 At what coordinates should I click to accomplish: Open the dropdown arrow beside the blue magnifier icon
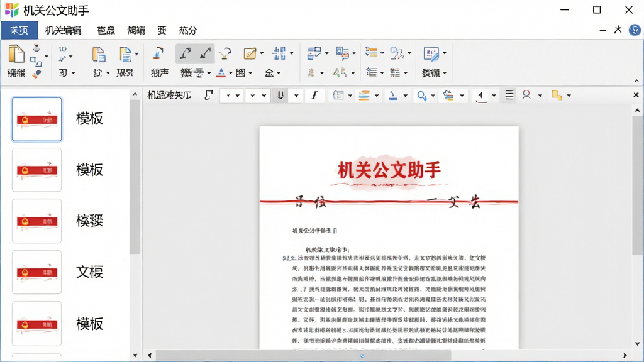point(433,96)
